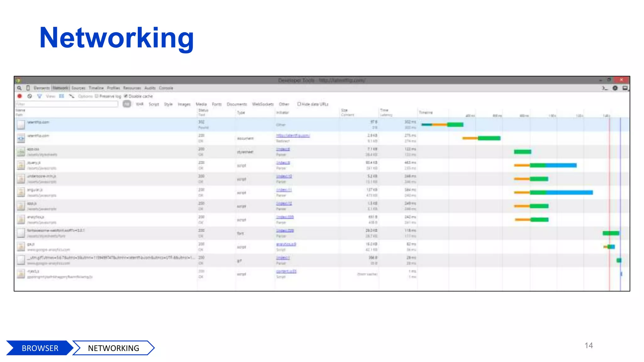
Task: Filter requests by Media type
Action: [x=201, y=104]
